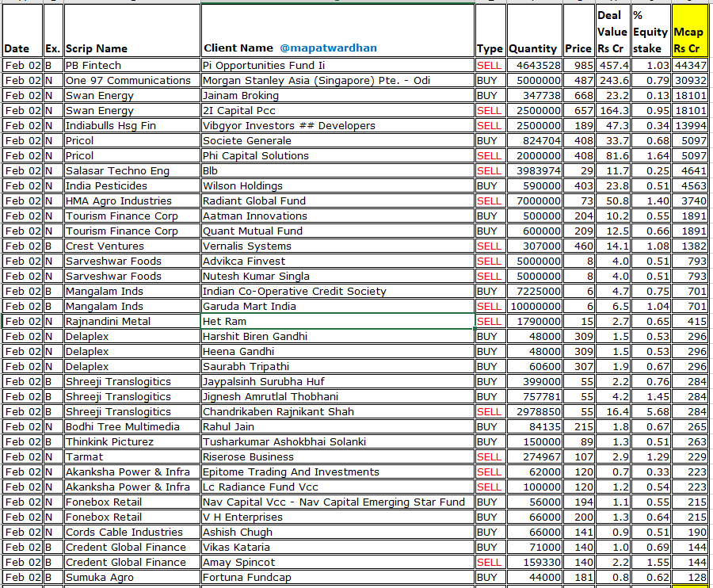The width and height of the screenshot is (713, 588).
Task: Select 'Nav Capital Vcc - Nav Capital Emerging Star Fund'
Action: click(337, 502)
